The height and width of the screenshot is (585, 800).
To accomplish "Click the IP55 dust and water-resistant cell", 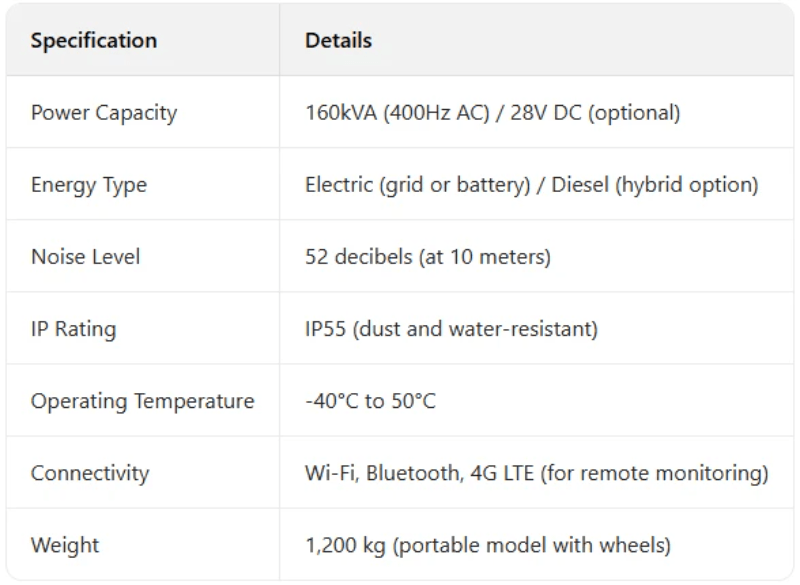I will coord(451,329).
